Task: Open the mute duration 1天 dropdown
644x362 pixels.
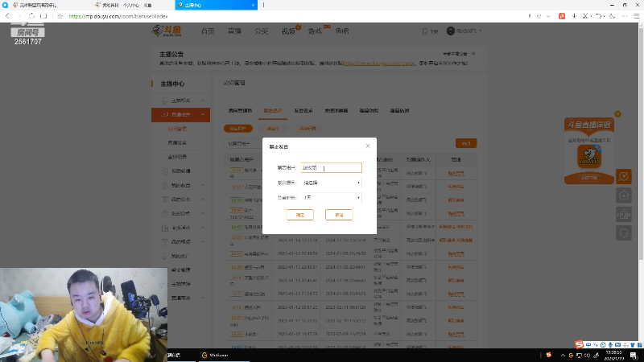Action: (x=332, y=197)
